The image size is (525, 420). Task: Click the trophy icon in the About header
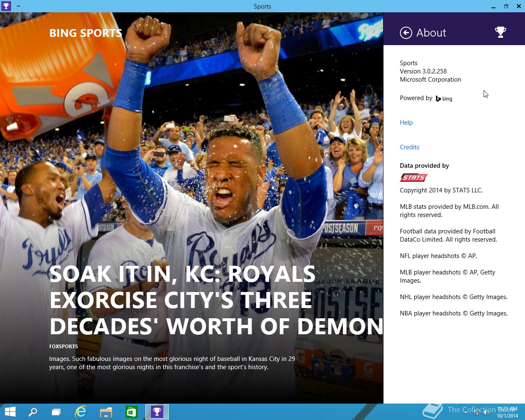[500, 32]
